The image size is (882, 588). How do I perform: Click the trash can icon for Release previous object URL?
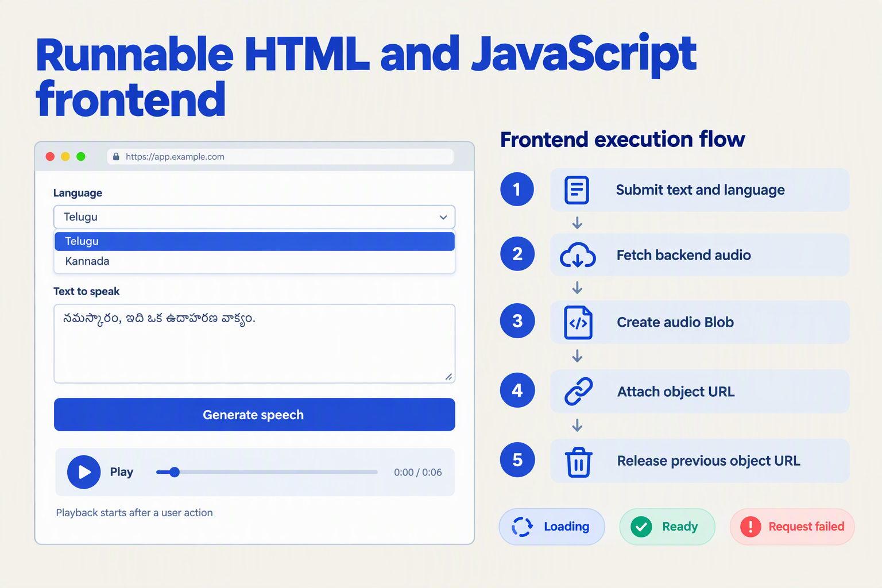(578, 462)
